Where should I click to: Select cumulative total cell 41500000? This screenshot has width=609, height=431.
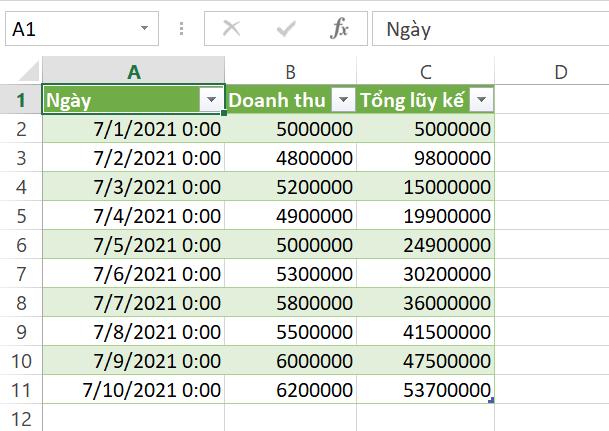(426, 332)
